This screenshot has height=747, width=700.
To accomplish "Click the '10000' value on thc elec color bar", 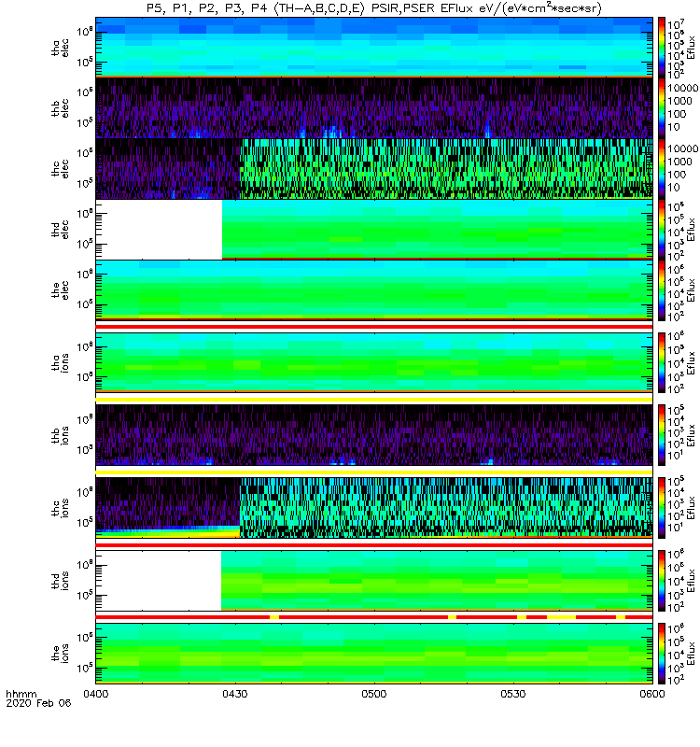I will click(683, 148).
